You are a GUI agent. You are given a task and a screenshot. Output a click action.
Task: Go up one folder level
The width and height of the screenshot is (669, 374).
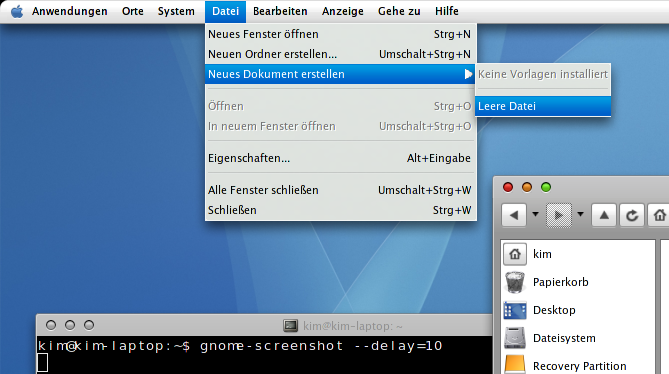tap(604, 215)
